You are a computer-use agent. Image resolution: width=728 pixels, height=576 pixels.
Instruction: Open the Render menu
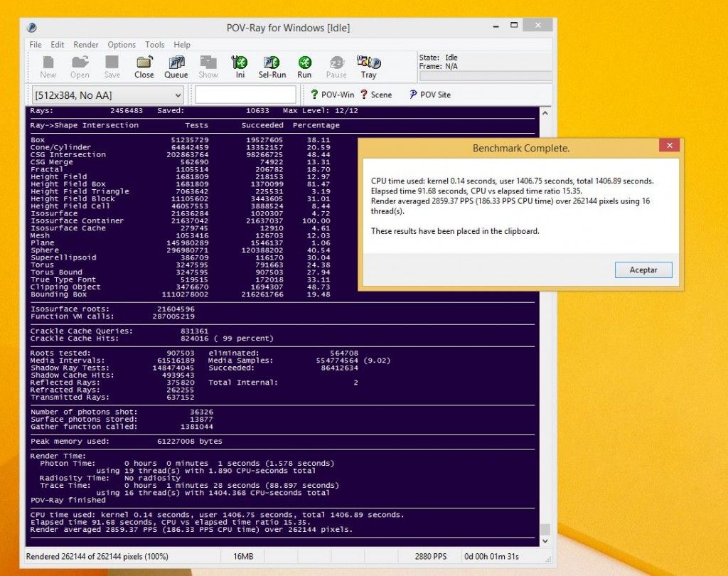tap(86, 45)
